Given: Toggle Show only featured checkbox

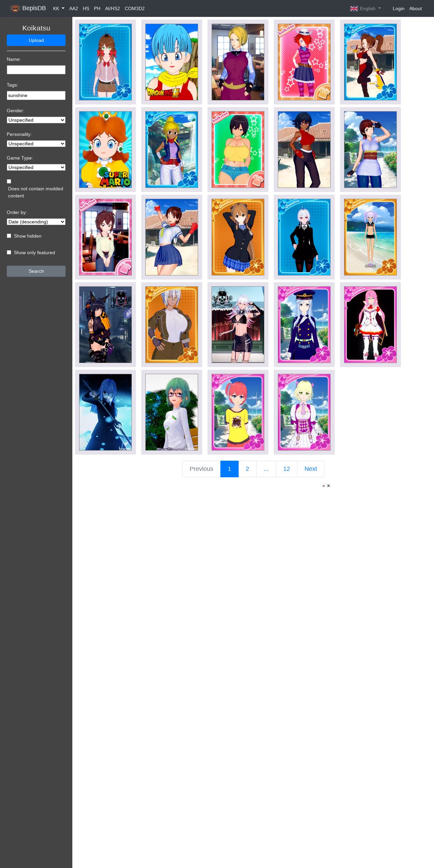Looking at the screenshot, I should pyautogui.click(x=9, y=252).
